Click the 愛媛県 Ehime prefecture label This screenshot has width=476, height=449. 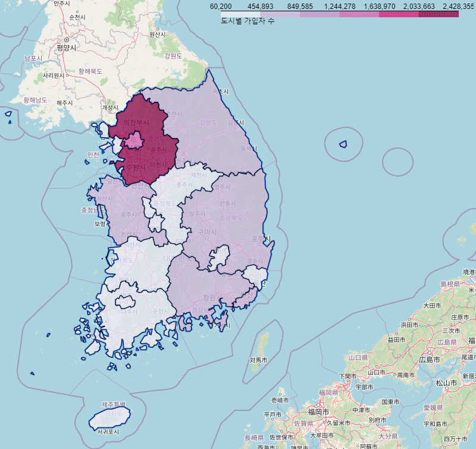(433, 407)
